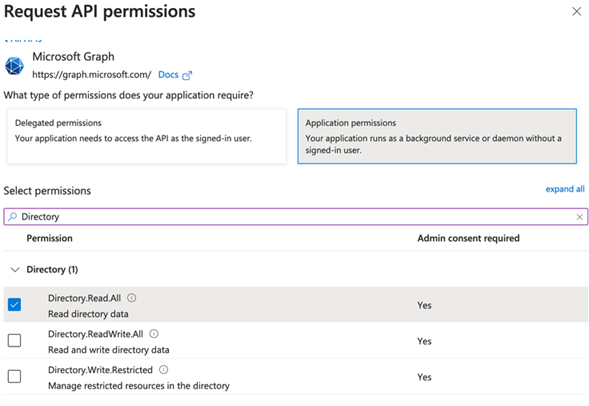589x406 pixels.
Task: Click Yes in Directory.ReadWrite.All row
Action: (x=424, y=341)
